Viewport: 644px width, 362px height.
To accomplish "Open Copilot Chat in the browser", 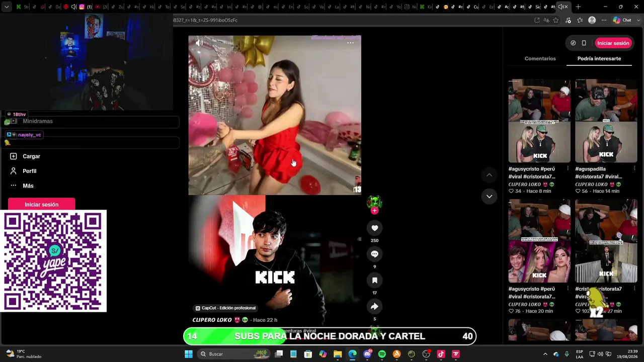I will tap(622, 20).
